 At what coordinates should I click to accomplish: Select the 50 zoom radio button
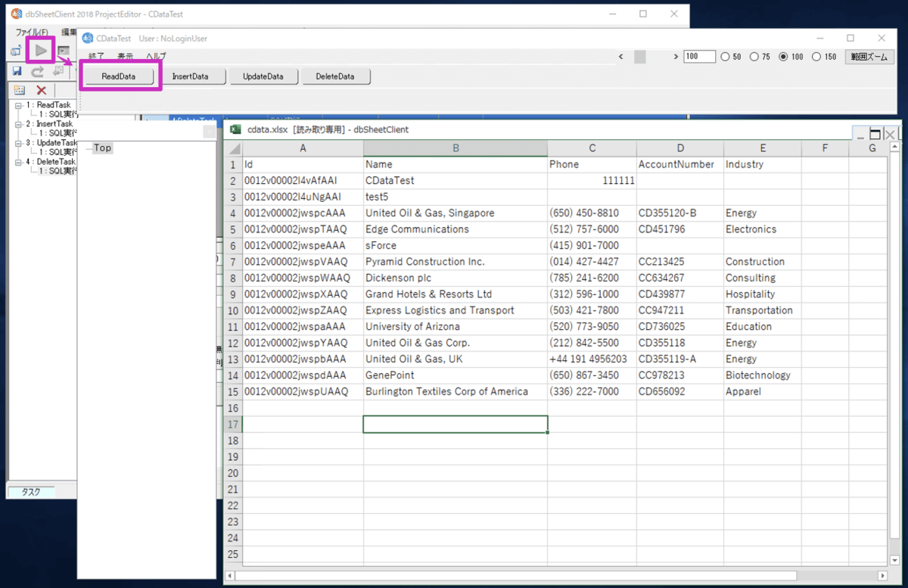[x=725, y=57]
